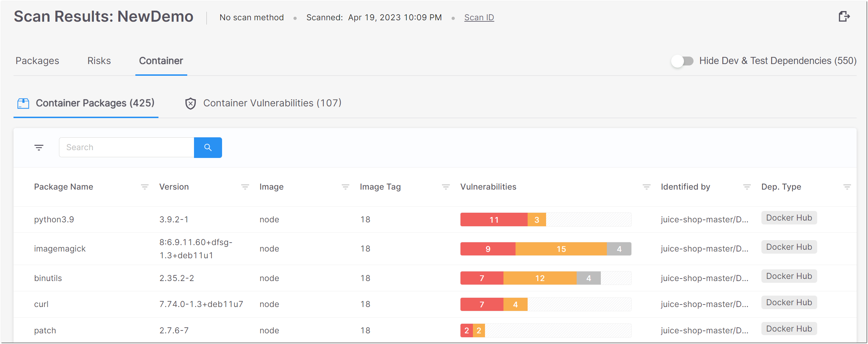The width and height of the screenshot is (868, 344).
Task: Filter the Identified by column
Action: (x=747, y=187)
